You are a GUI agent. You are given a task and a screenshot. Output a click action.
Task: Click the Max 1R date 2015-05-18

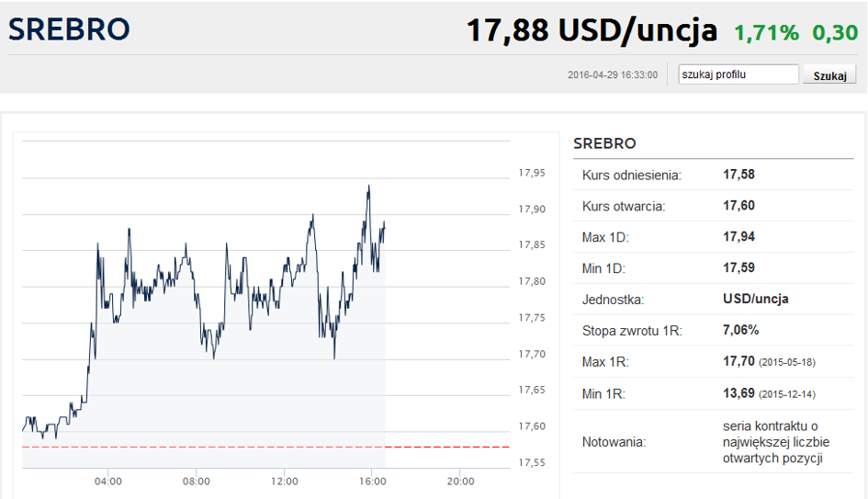(786, 363)
